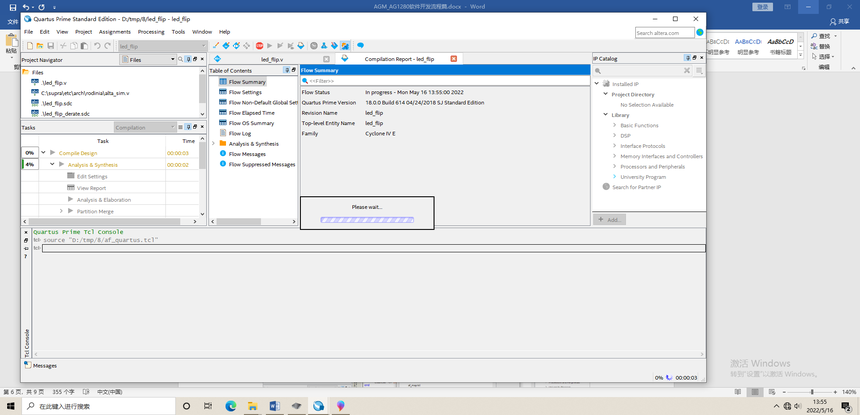Click the Open folder icon in Quartus toolbar
The image size is (860, 415).
pyautogui.click(x=40, y=46)
